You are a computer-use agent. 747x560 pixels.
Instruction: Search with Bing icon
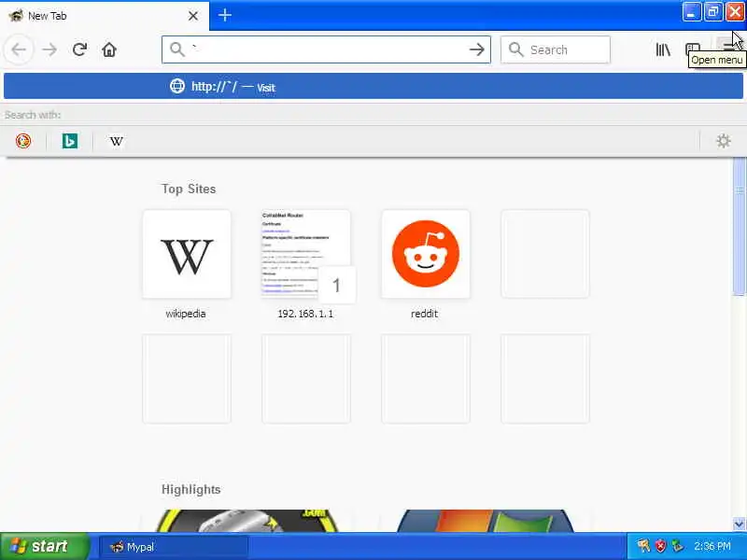click(x=69, y=141)
